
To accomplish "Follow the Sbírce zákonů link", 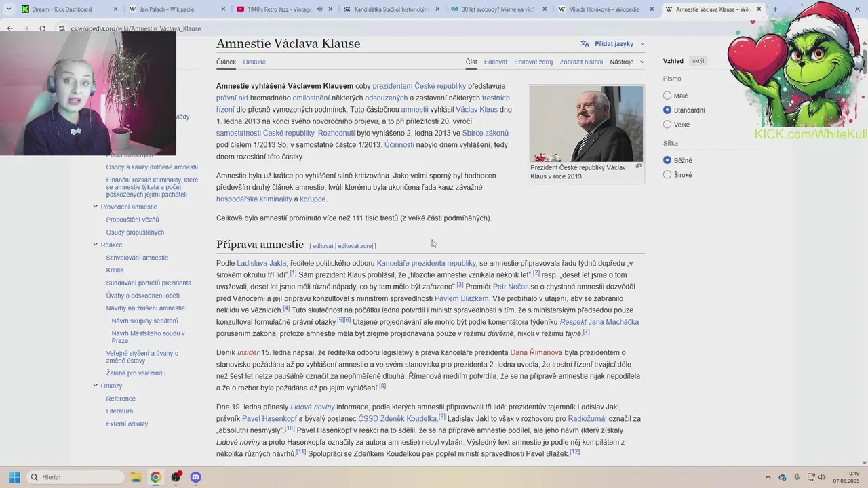I will pos(486,133).
